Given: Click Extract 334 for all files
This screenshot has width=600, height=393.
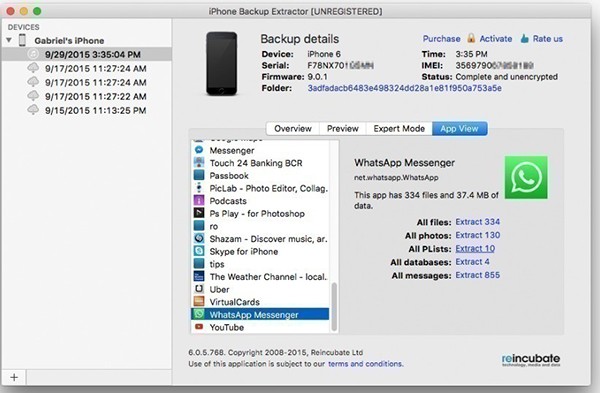Looking at the screenshot, I should click(478, 222).
